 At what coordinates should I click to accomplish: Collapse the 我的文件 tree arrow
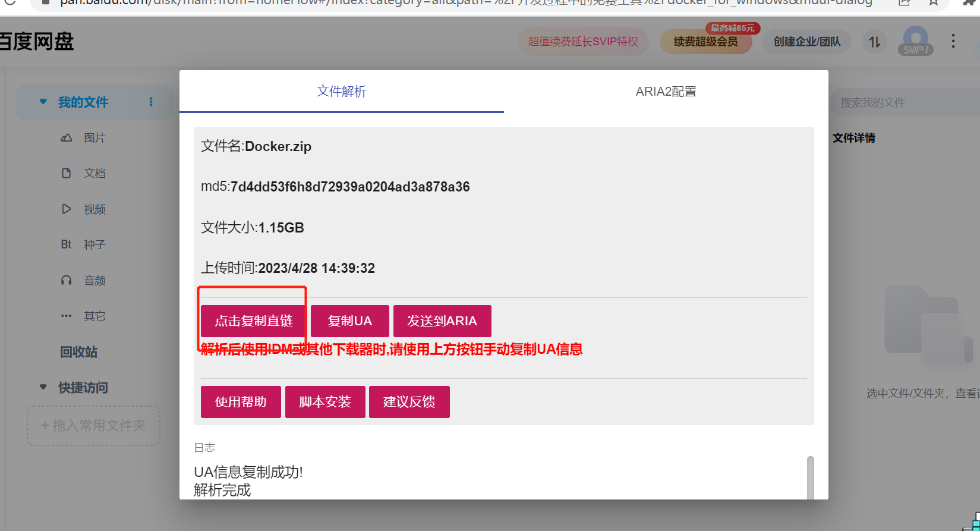pos(43,102)
